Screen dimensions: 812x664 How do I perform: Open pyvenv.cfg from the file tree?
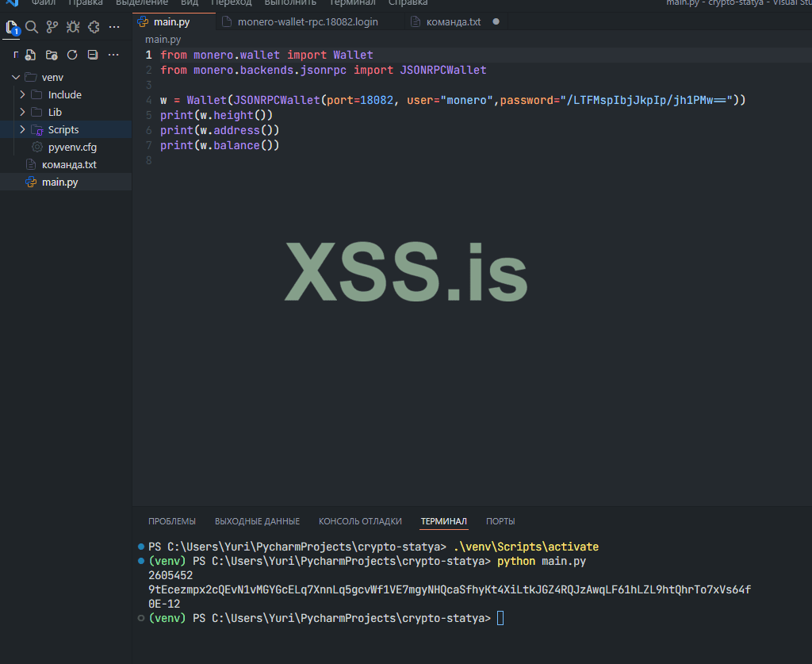[72, 147]
